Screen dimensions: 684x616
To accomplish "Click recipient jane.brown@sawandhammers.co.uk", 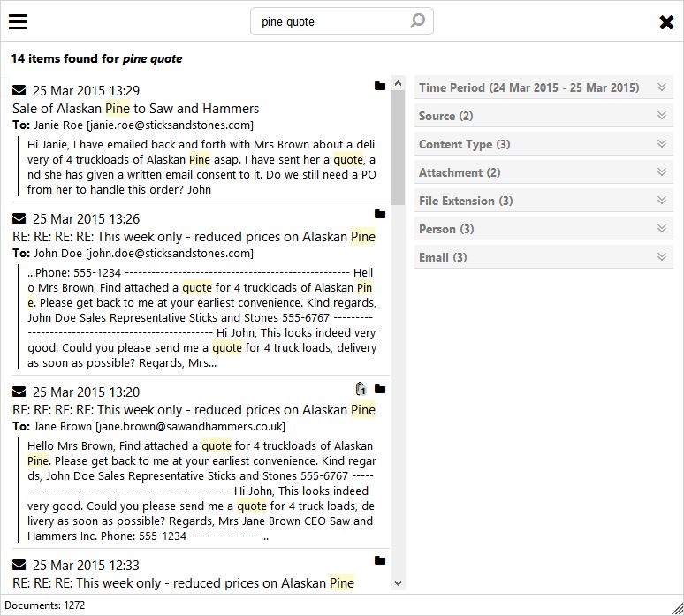I will pos(191,427).
